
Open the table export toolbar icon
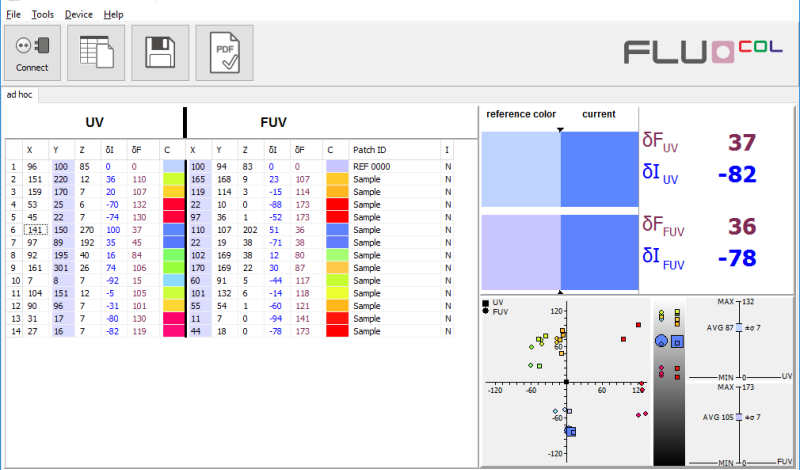(96, 53)
